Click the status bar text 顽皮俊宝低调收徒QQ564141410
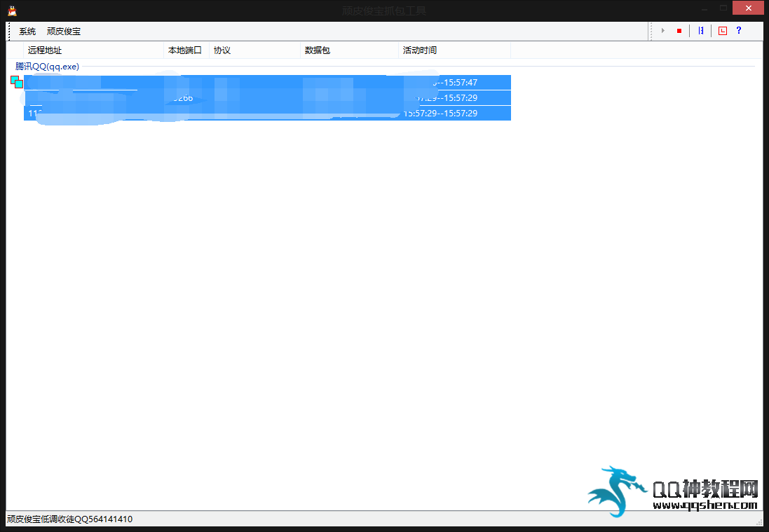Screen dimensions: 769x532 click(x=69, y=519)
